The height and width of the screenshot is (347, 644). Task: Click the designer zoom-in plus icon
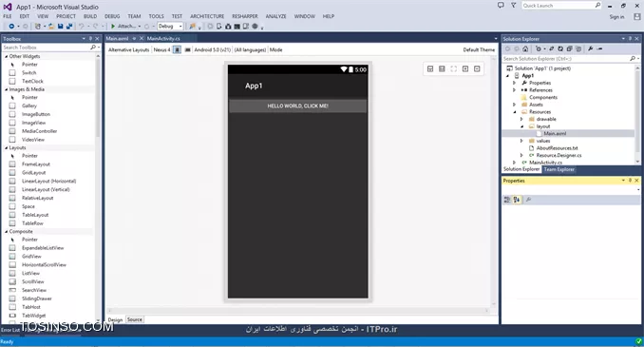point(465,68)
